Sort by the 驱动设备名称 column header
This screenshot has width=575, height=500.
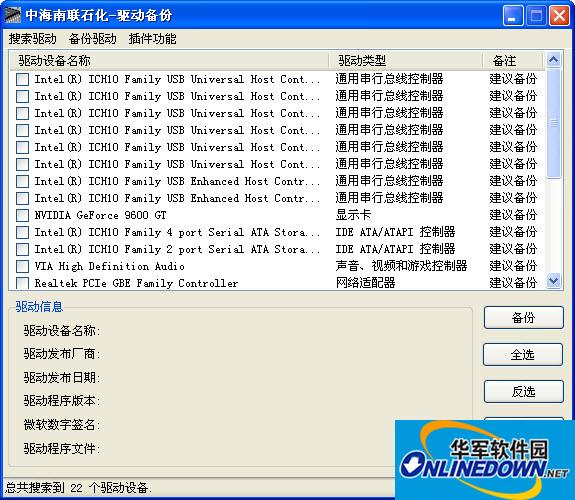point(169,61)
